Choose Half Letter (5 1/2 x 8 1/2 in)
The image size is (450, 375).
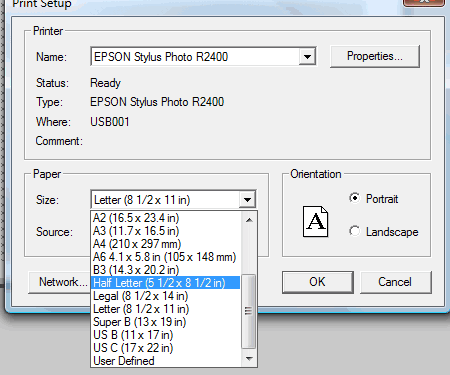click(x=166, y=283)
